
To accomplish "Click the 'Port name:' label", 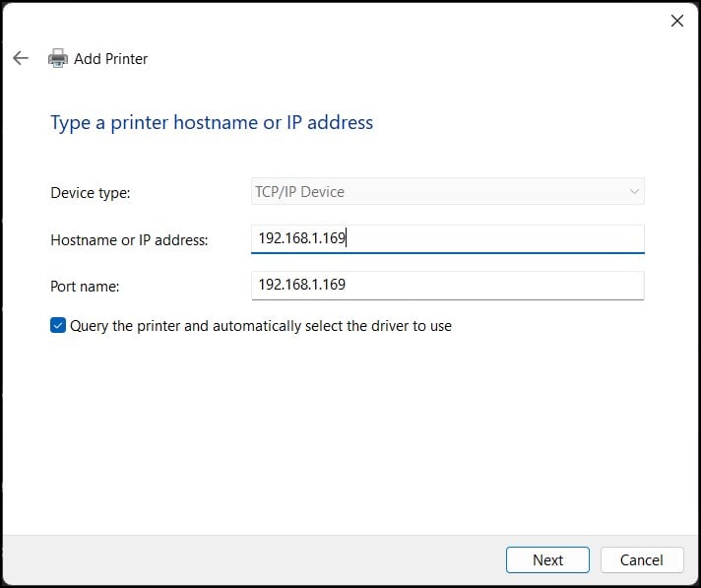I will point(85,287).
